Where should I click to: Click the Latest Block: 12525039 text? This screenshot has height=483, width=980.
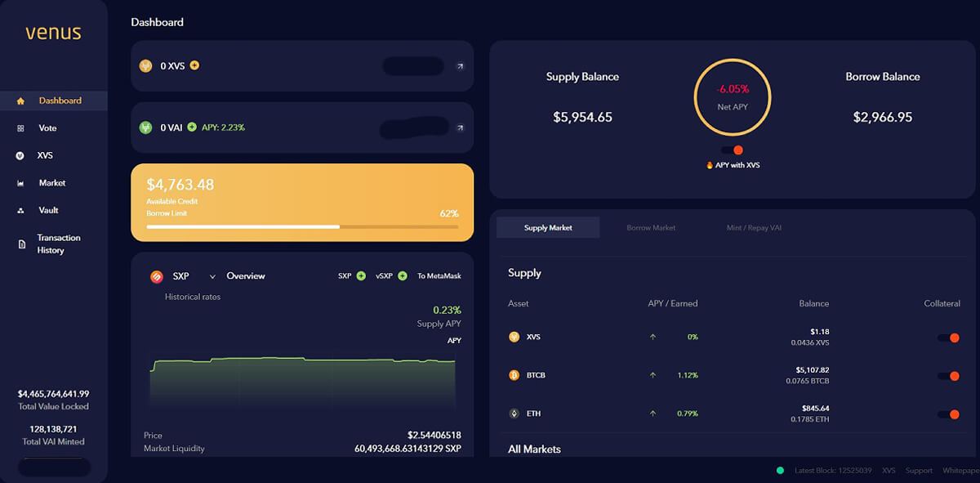click(x=831, y=471)
